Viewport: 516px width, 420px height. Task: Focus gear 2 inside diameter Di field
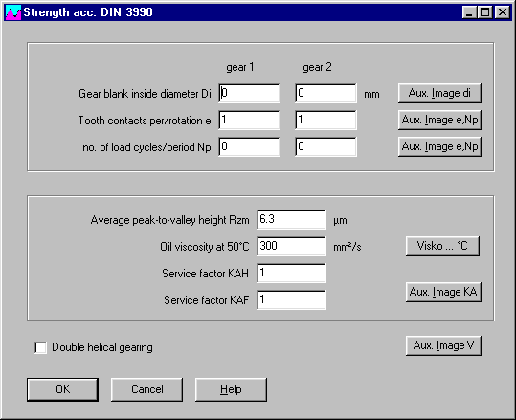[x=325, y=94]
